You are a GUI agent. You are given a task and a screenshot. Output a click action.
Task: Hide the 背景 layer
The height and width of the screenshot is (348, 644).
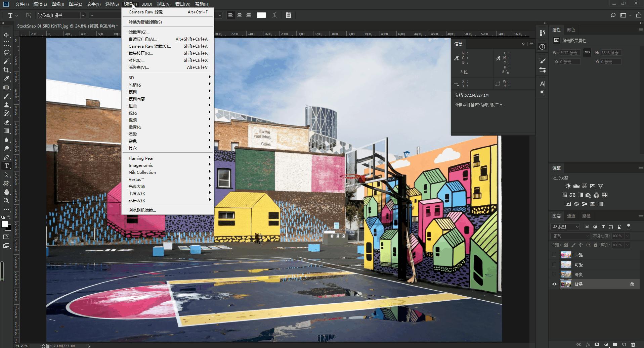point(554,284)
